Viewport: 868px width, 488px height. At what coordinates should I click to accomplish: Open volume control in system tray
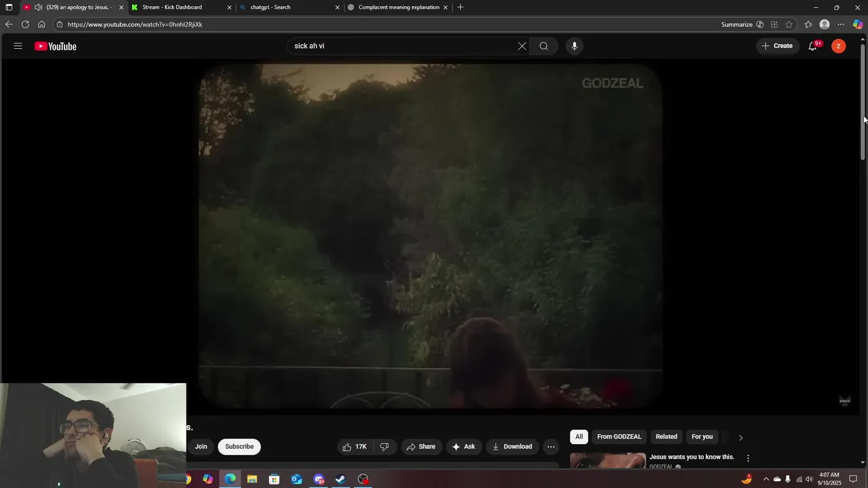click(x=809, y=479)
